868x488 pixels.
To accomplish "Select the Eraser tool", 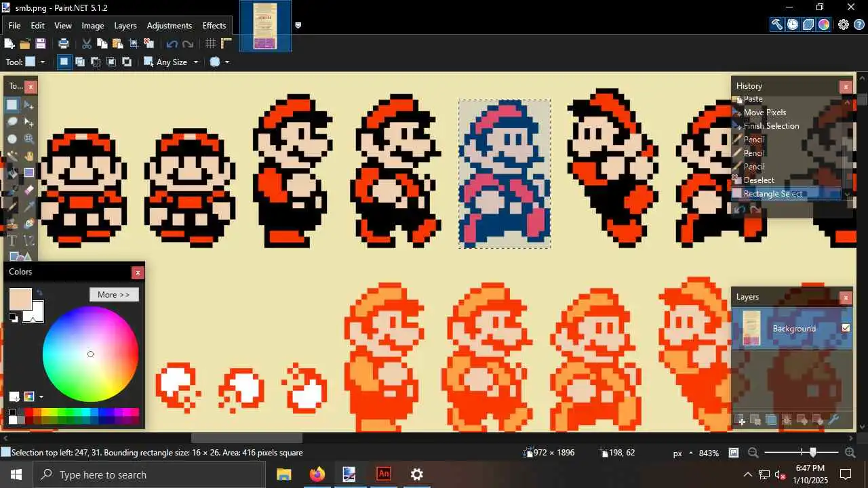I will 29,190.
